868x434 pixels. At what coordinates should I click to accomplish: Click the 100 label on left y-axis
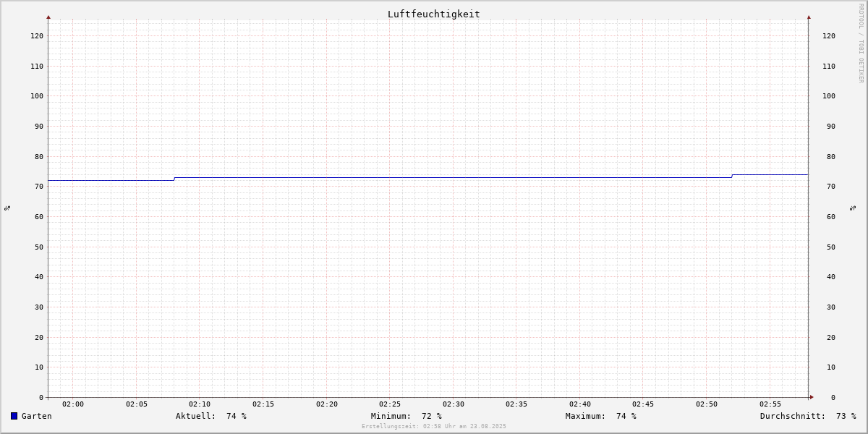pos(37,95)
